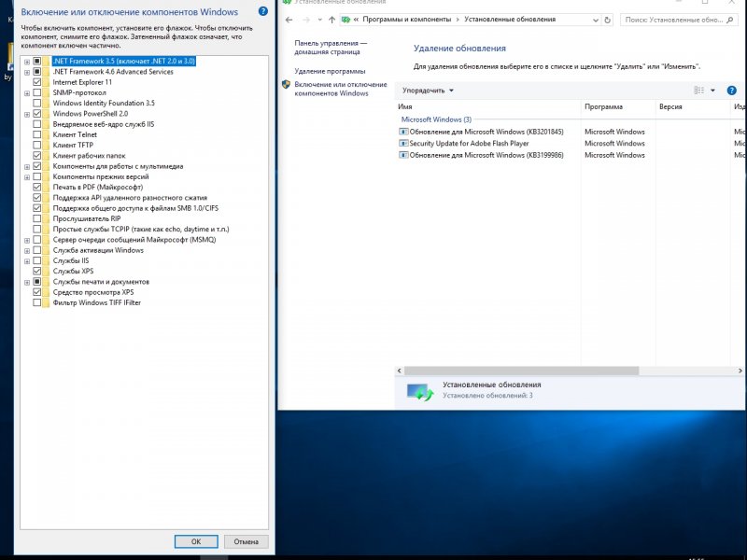Click Программы и компоненты breadcrumb

tap(406, 20)
